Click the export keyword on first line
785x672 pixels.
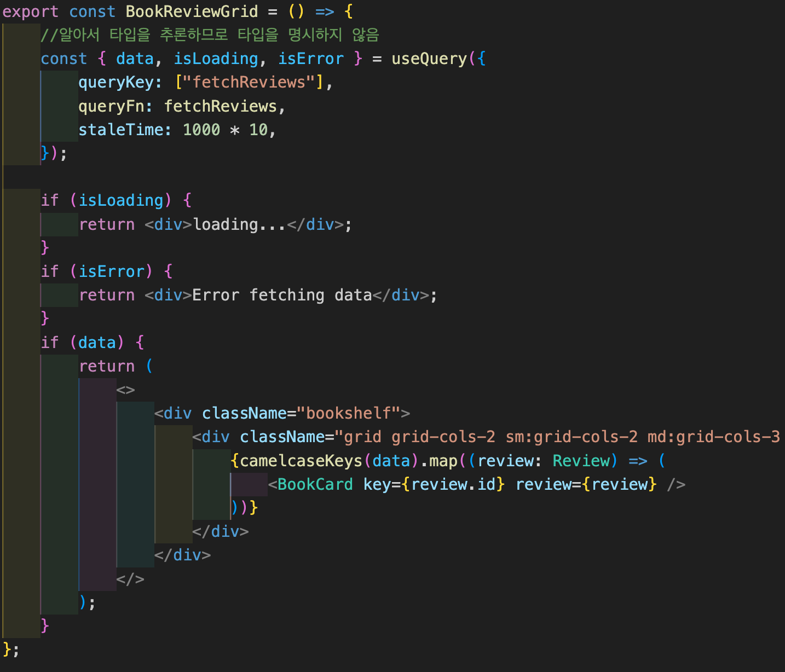pos(30,11)
